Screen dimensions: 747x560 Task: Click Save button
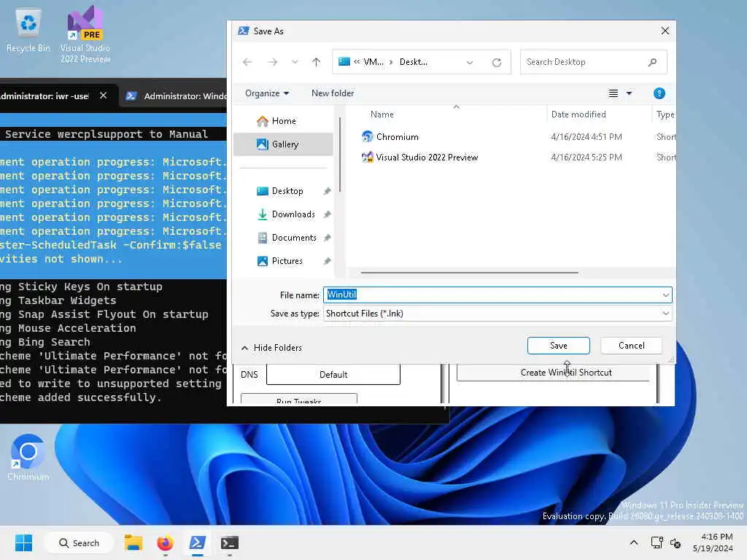[x=558, y=346]
